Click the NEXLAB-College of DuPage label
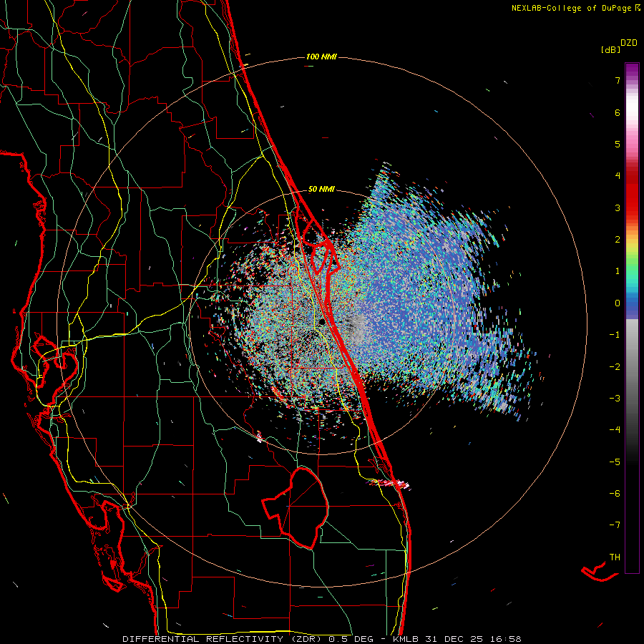The height and width of the screenshot is (644, 644). [x=571, y=8]
